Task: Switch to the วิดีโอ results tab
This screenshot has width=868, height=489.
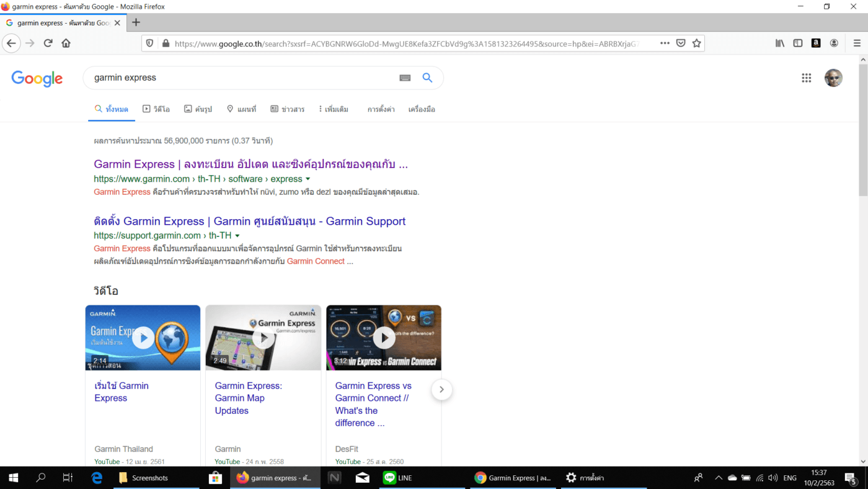Action: click(x=156, y=109)
